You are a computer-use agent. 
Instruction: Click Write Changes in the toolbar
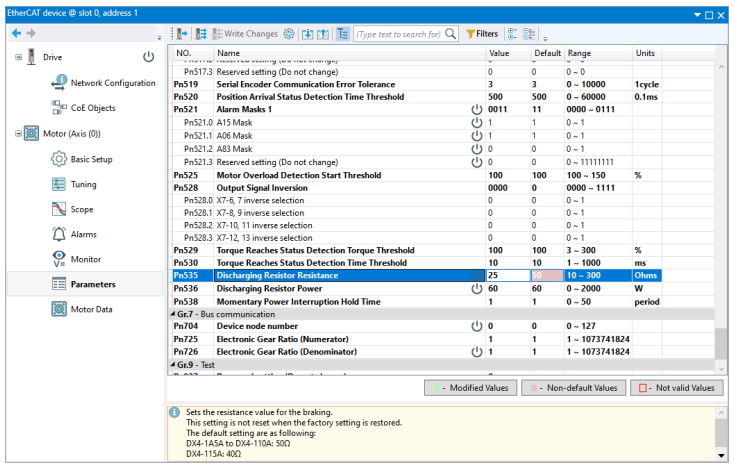point(245,34)
